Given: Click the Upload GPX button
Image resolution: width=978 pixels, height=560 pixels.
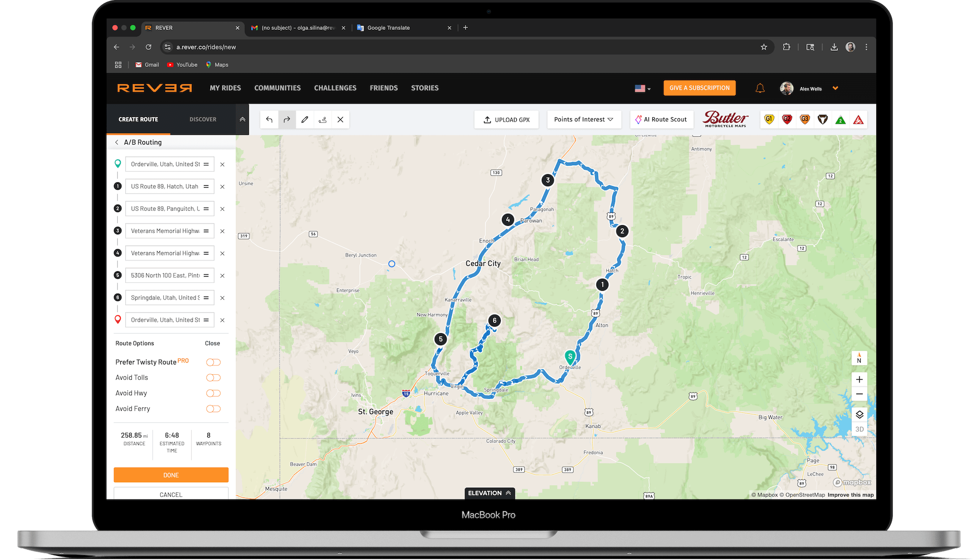Looking at the screenshot, I should tap(507, 120).
